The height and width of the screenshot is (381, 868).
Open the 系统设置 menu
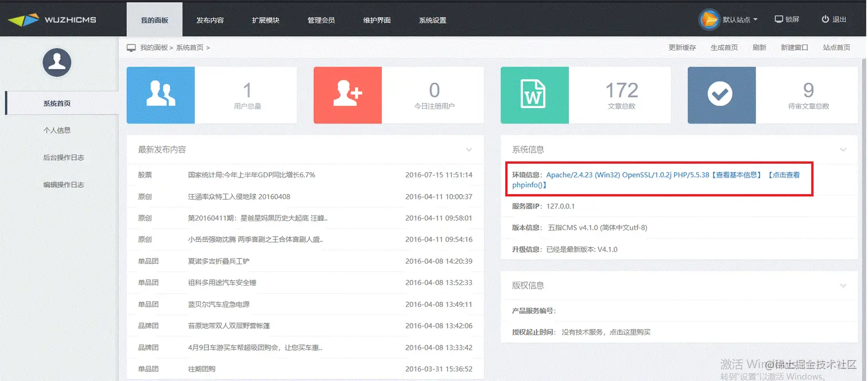coord(433,20)
